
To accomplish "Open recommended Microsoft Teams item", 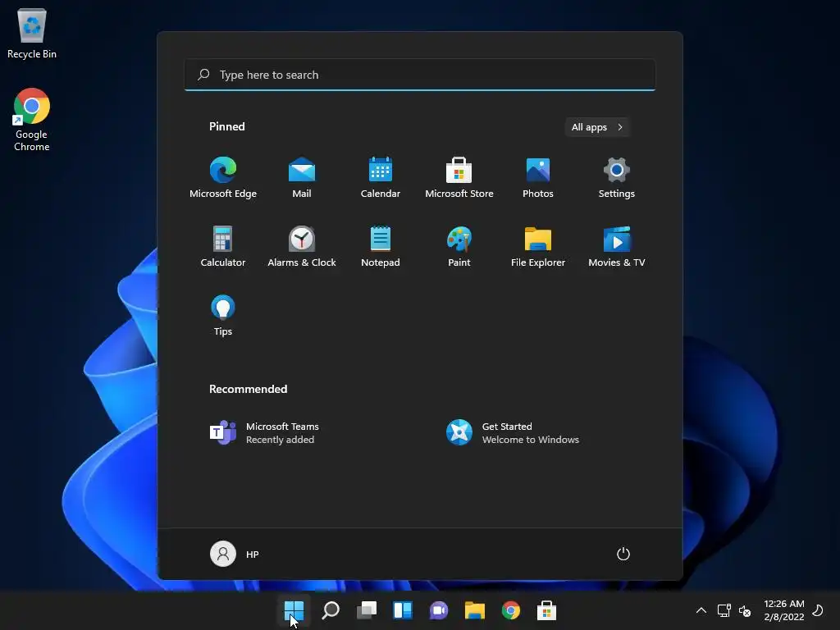I will click(x=264, y=432).
